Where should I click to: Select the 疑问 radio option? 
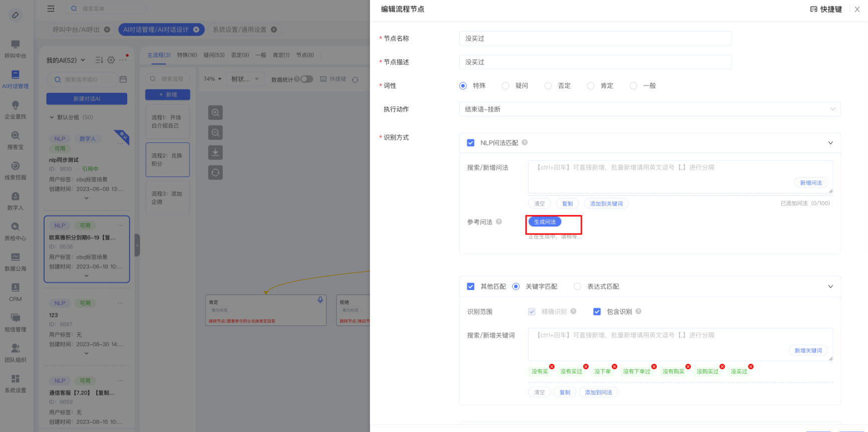point(506,86)
